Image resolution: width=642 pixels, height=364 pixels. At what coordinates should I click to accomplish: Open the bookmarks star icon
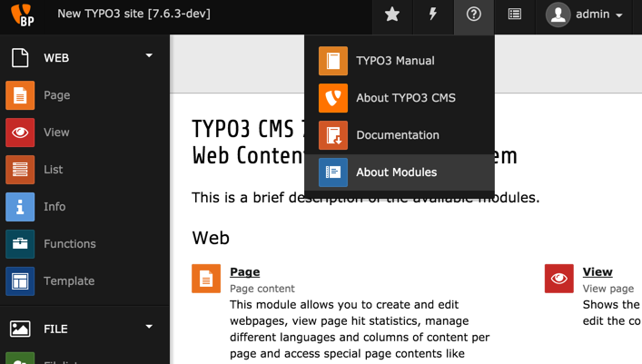[392, 15]
